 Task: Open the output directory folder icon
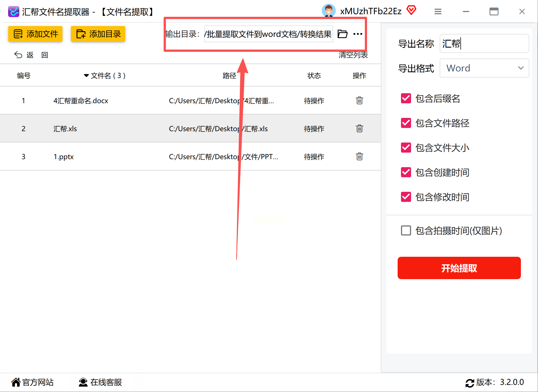click(342, 34)
